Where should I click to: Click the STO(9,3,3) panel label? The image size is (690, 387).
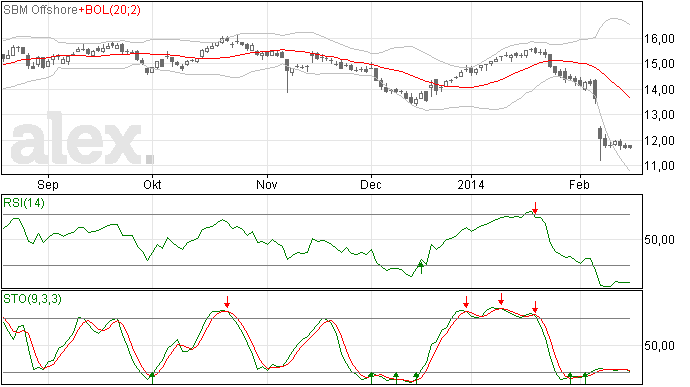tap(33, 299)
